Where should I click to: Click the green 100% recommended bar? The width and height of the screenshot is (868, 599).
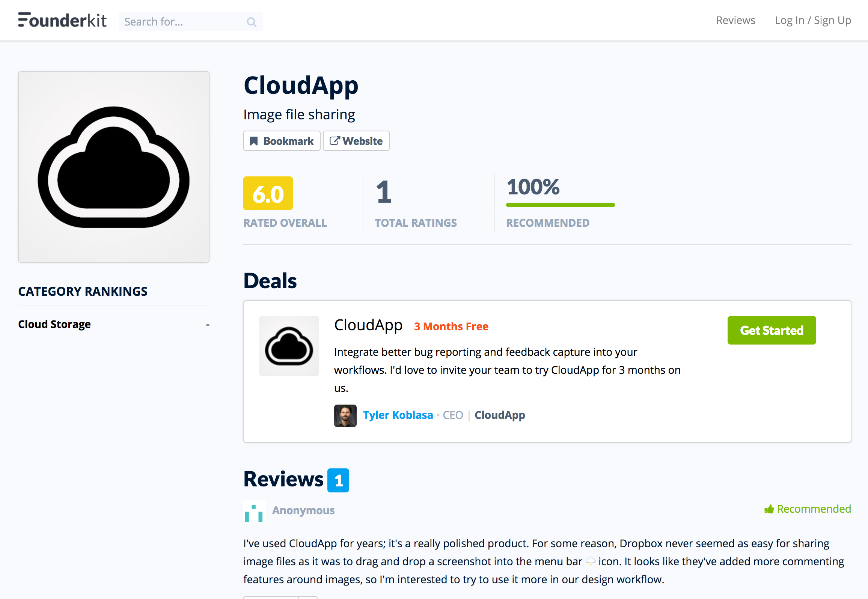(x=560, y=205)
